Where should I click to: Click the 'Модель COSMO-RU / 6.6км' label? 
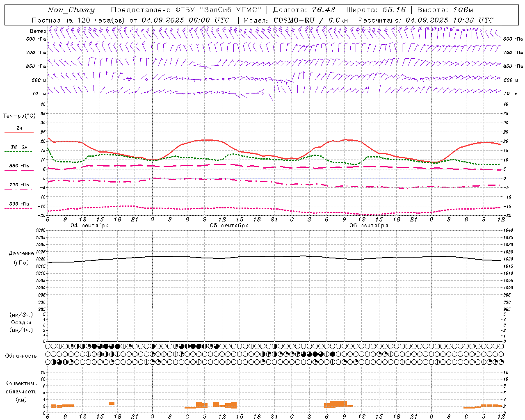[296, 20]
